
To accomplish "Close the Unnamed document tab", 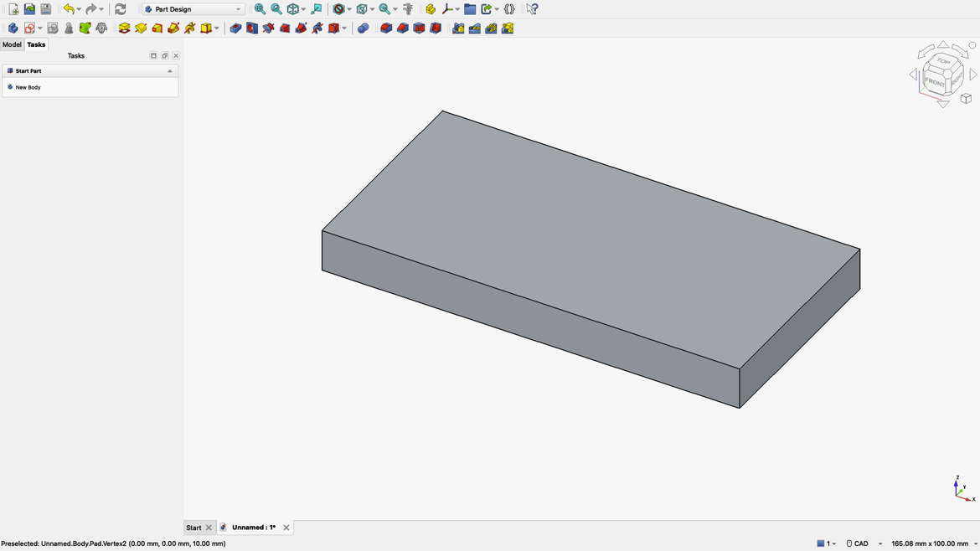I will (286, 528).
